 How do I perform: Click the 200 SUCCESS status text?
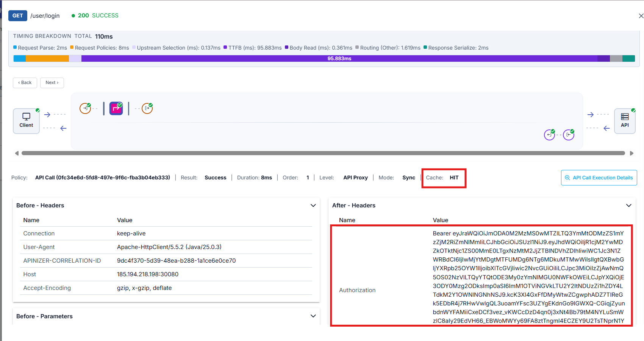point(95,16)
